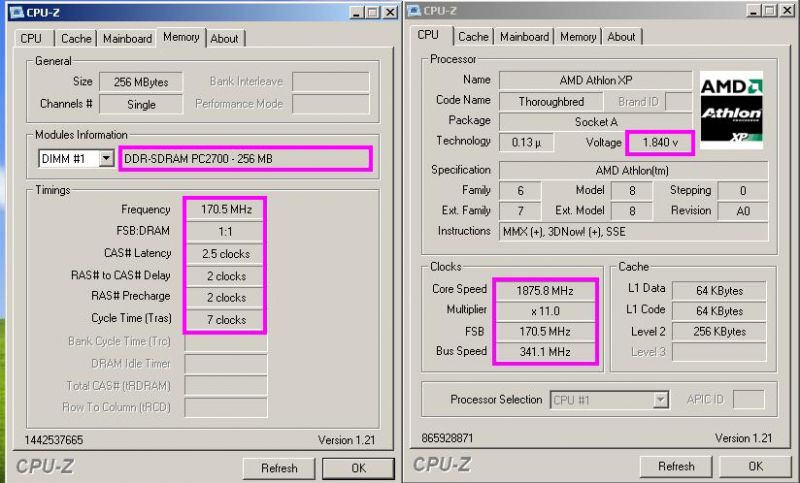
Task: Open the Mainboard tab in left CPU-Z window
Action: 128,38
